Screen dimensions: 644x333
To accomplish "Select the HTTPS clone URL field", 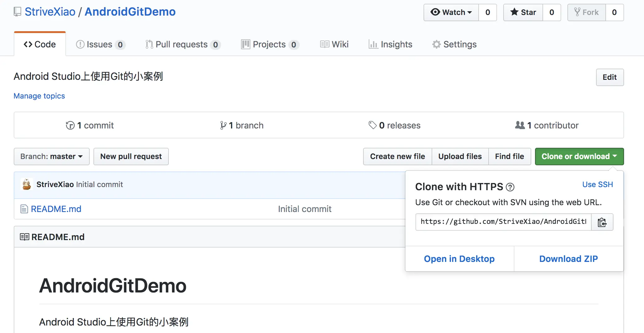I will pyautogui.click(x=503, y=222).
